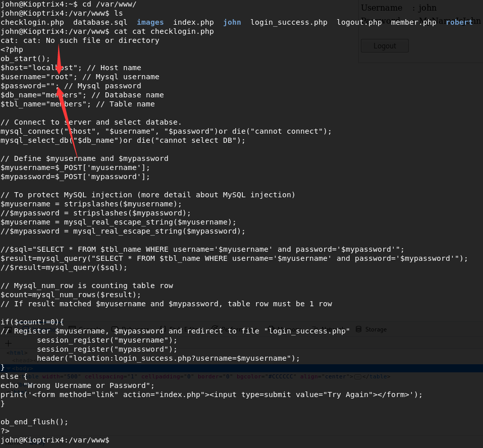Select the html node in the inspector
The height and width of the screenshot is (448, 483).
(x=16, y=353)
